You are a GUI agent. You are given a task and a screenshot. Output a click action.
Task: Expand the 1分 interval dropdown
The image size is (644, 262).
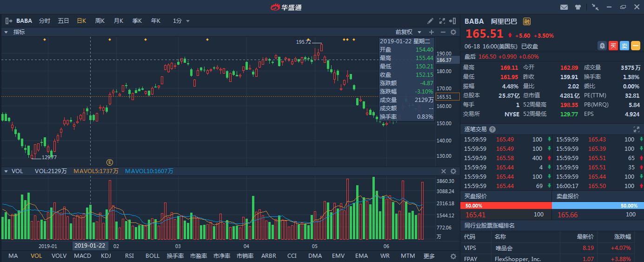(181, 21)
